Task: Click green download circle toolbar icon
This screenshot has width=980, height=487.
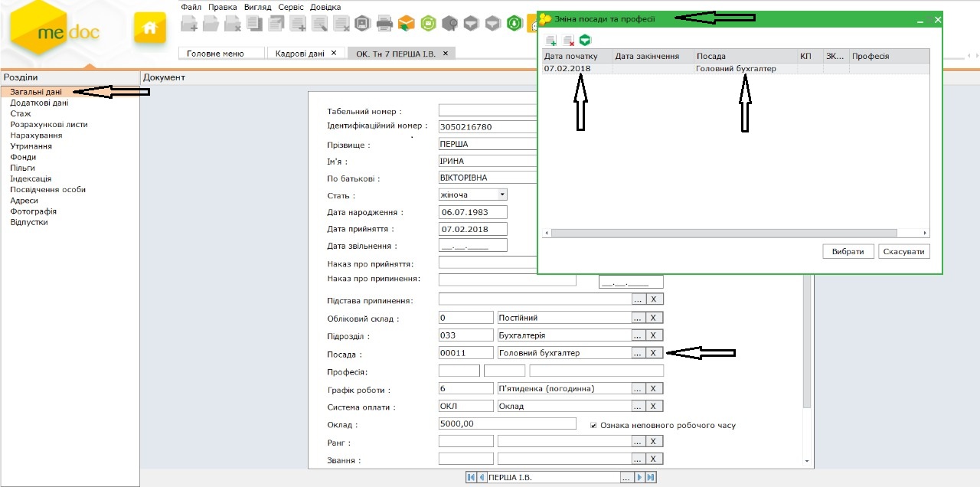Action: point(515,24)
